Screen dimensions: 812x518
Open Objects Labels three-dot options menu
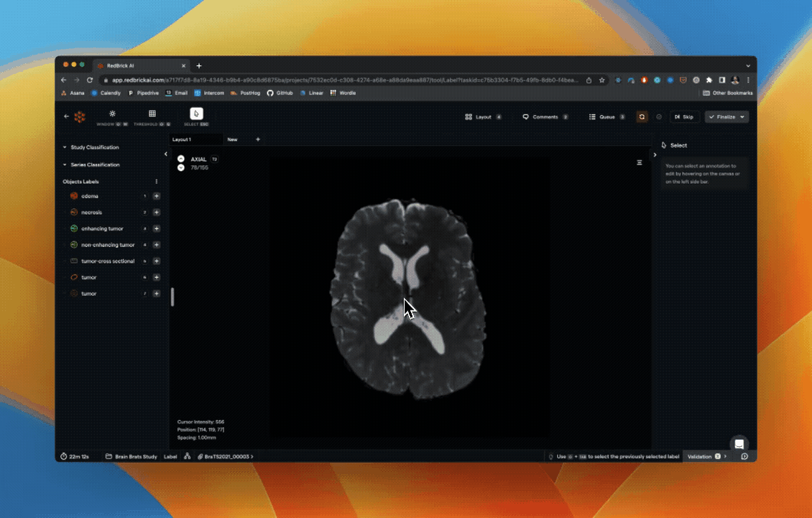pyautogui.click(x=157, y=182)
